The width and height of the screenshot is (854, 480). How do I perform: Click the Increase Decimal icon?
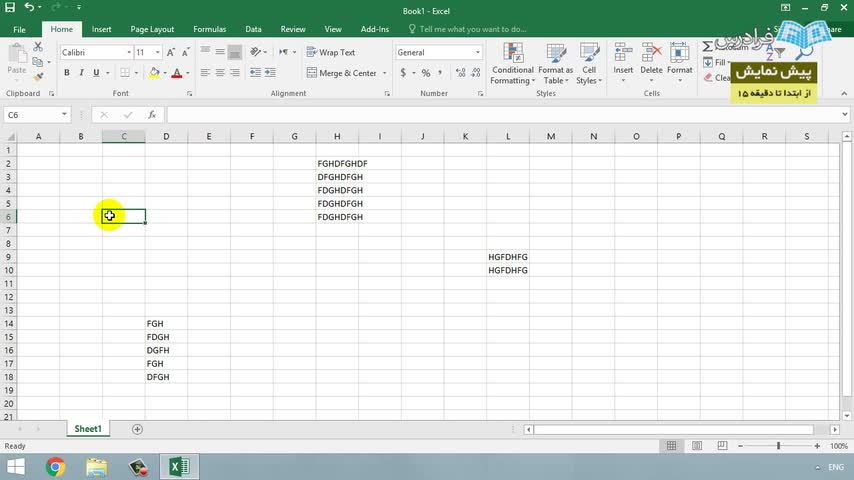click(x=461, y=72)
